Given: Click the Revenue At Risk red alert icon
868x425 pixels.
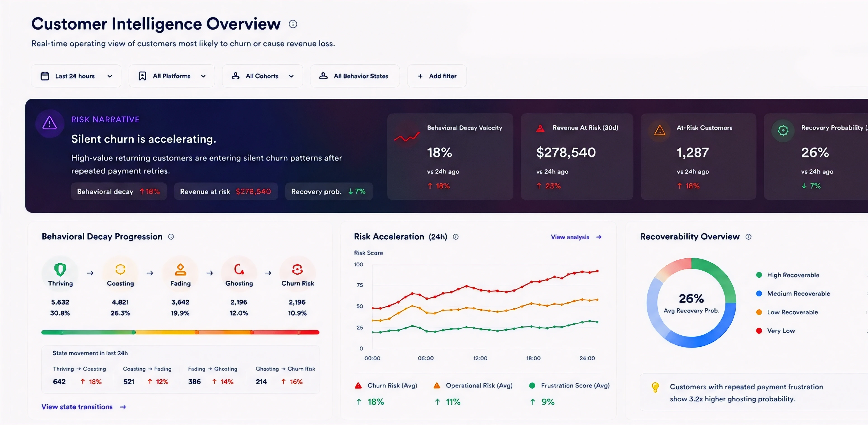Looking at the screenshot, I should (x=540, y=128).
